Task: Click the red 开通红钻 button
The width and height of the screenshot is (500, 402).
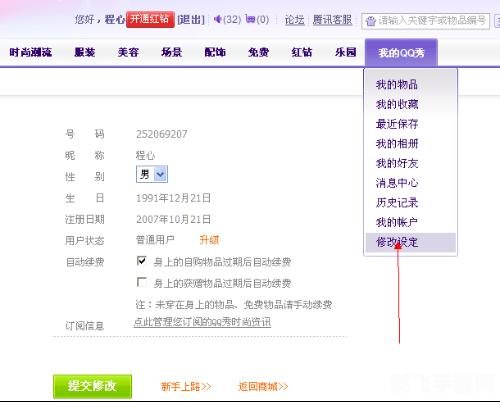Action: pyautogui.click(x=150, y=19)
